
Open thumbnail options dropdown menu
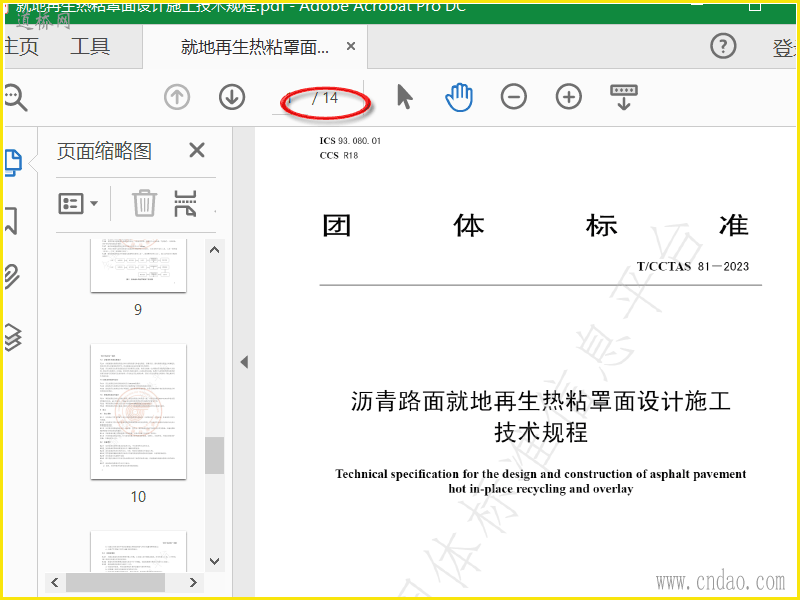[x=78, y=203]
